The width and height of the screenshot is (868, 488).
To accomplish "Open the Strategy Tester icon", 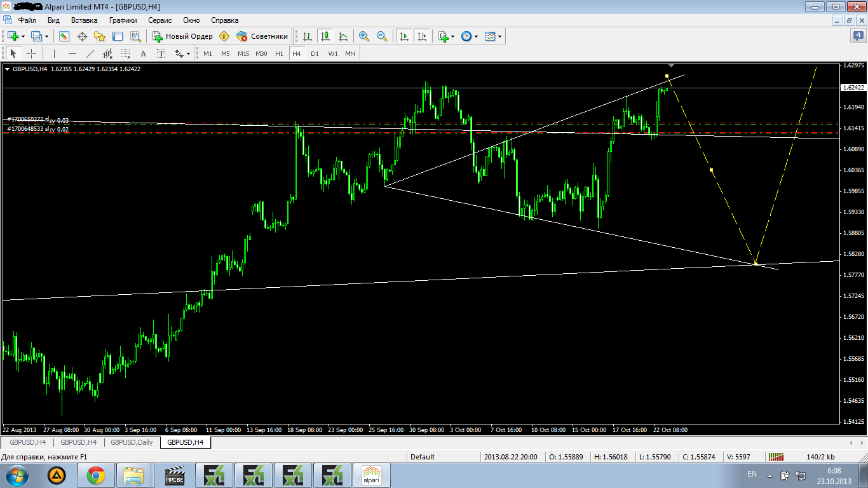I will coord(135,36).
